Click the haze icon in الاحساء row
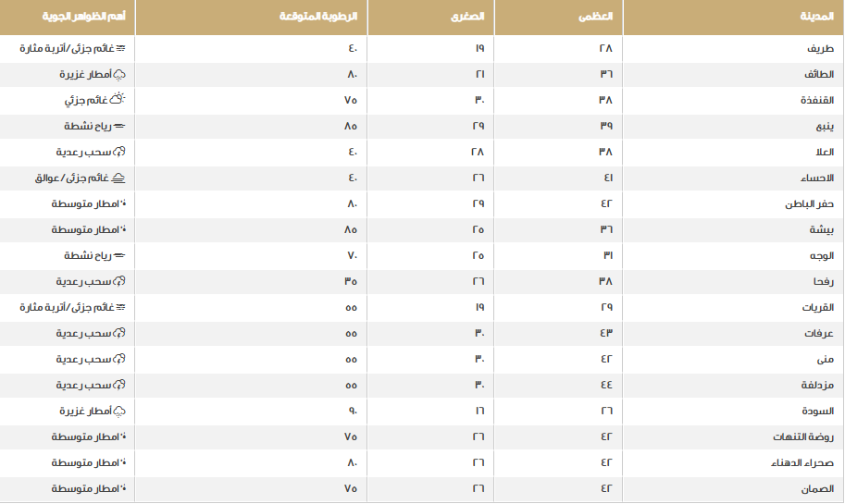 click(119, 178)
